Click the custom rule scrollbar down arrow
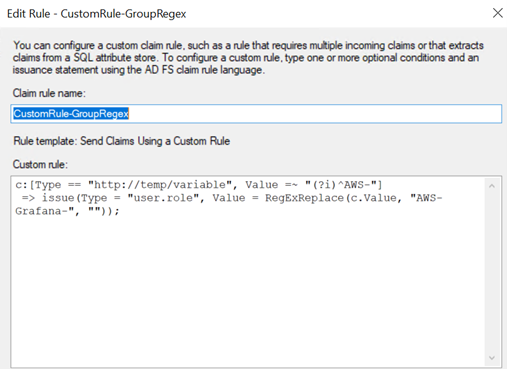This screenshot has width=507, height=369. (492, 358)
